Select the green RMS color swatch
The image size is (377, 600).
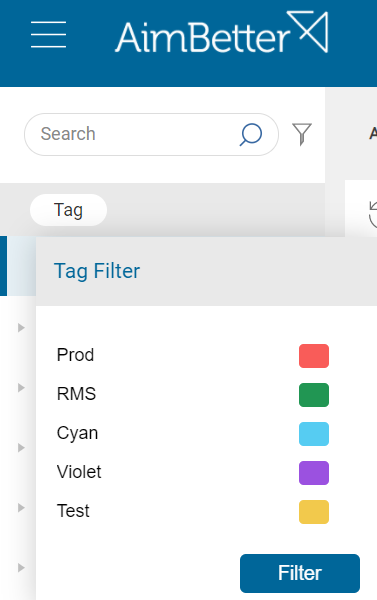click(314, 395)
